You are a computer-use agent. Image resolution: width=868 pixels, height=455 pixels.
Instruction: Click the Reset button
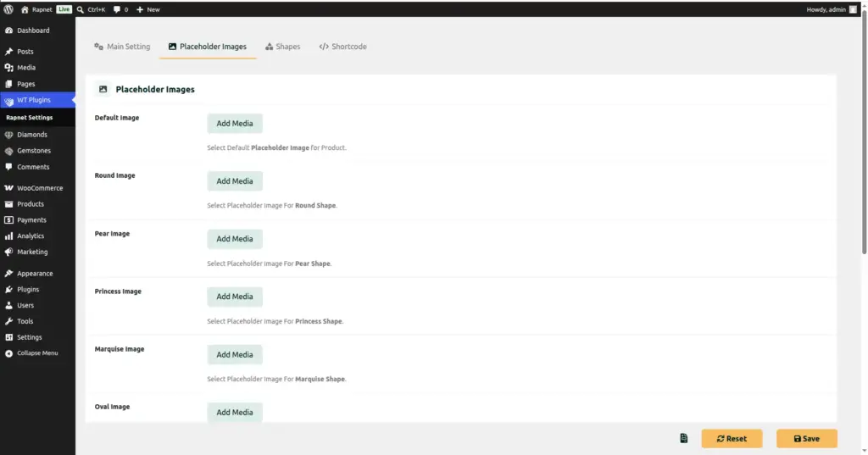pyautogui.click(x=732, y=438)
